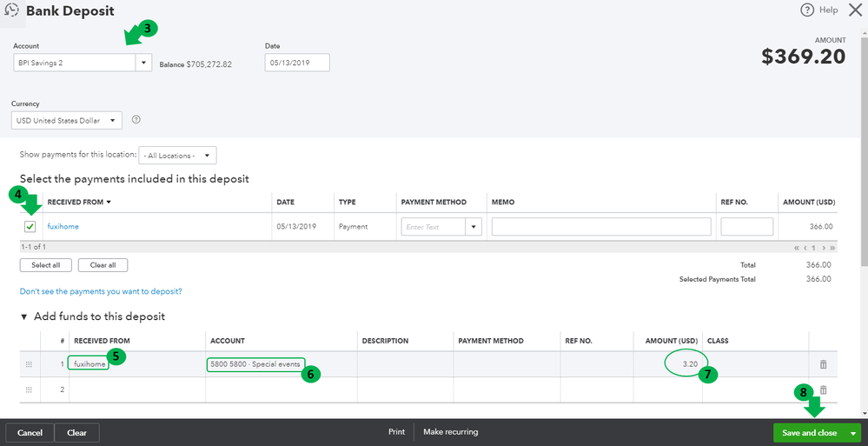The height and width of the screenshot is (446, 868).
Task: Click the row 1 drag handle icon
Action: pyautogui.click(x=29, y=364)
